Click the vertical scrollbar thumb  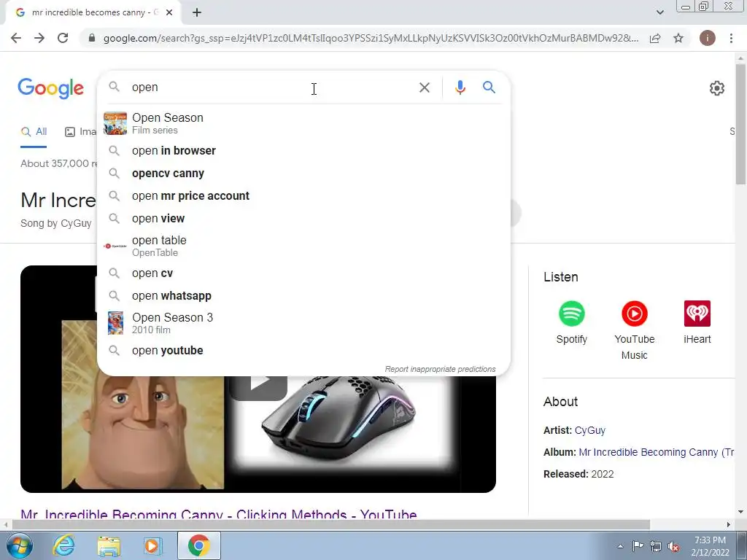click(740, 124)
